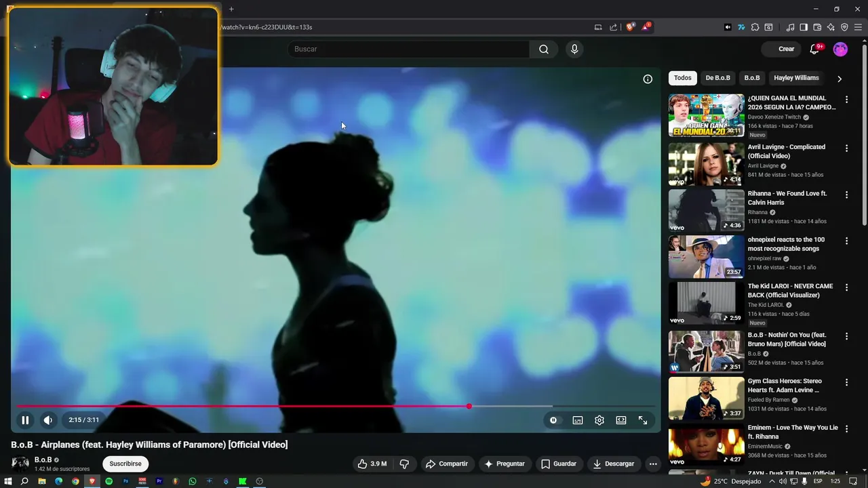
Task: Open Rihanna We Found Love thumbnail
Action: point(706,210)
